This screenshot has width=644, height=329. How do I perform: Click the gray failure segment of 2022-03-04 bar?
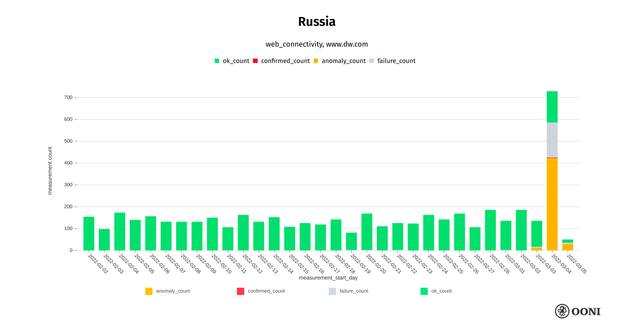[x=552, y=140]
